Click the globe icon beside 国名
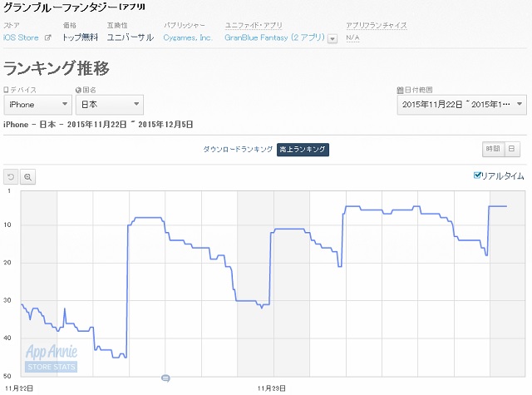This screenshot has height=395, width=532. pyautogui.click(x=79, y=90)
